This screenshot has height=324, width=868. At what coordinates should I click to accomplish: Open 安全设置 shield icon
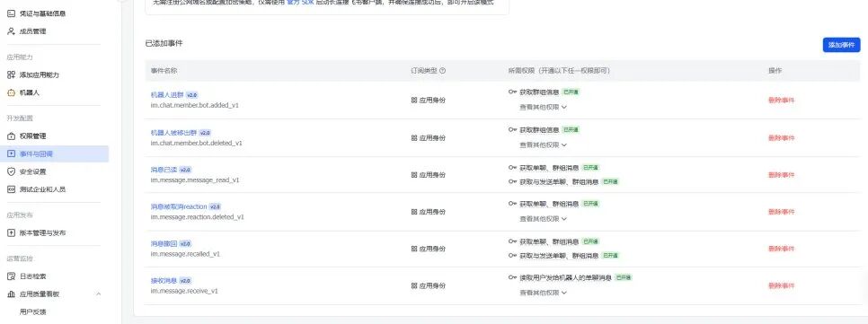11,171
